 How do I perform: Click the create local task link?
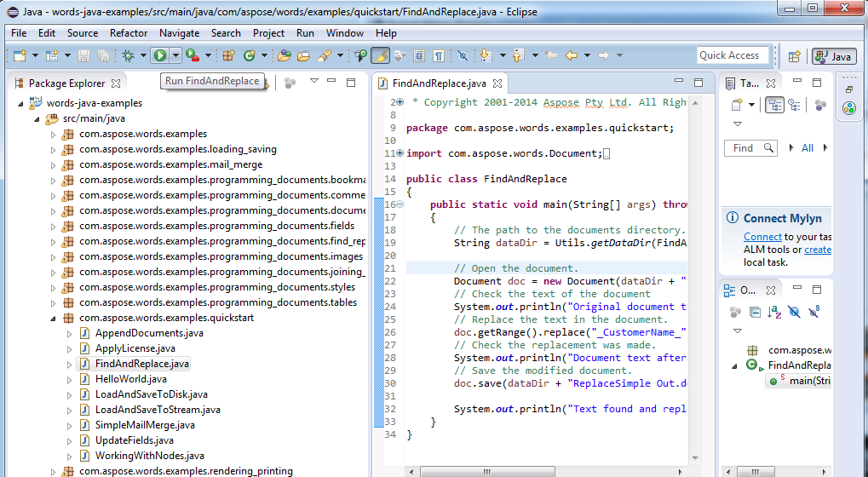coord(818,250)
